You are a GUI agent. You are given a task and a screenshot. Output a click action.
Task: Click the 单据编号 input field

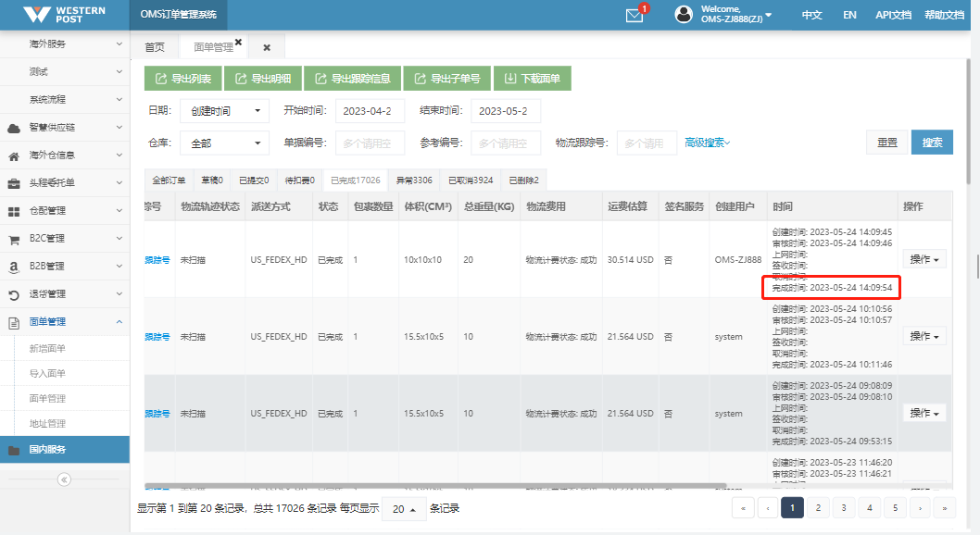[x=370, y=143]
